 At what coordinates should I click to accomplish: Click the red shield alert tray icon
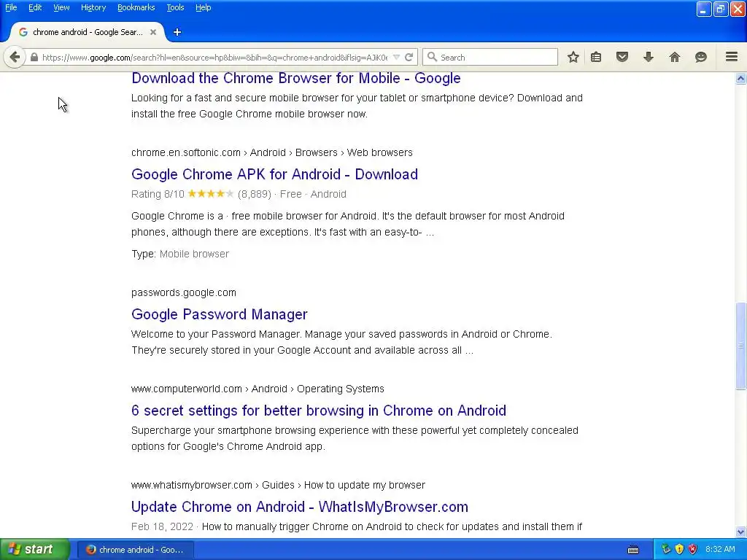pos(693,550)
